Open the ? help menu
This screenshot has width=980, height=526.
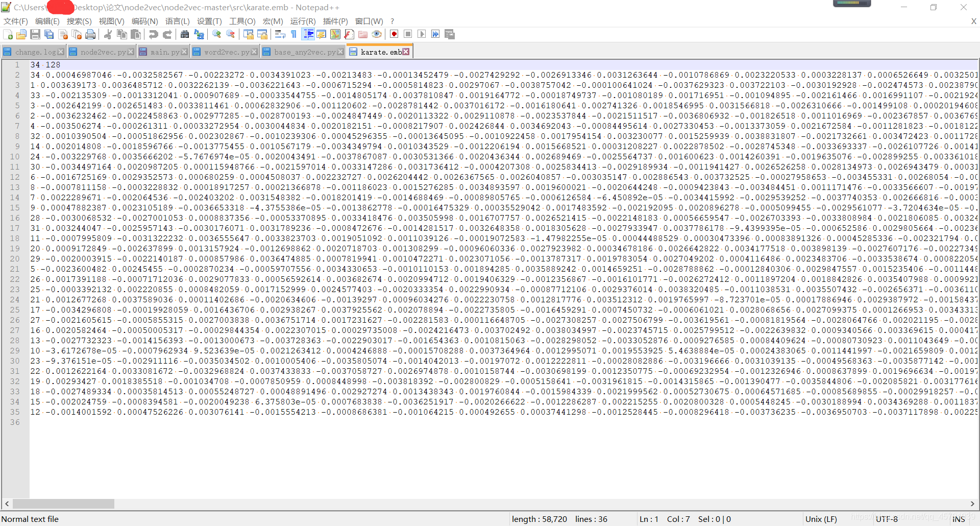click(x=392, y=21)
